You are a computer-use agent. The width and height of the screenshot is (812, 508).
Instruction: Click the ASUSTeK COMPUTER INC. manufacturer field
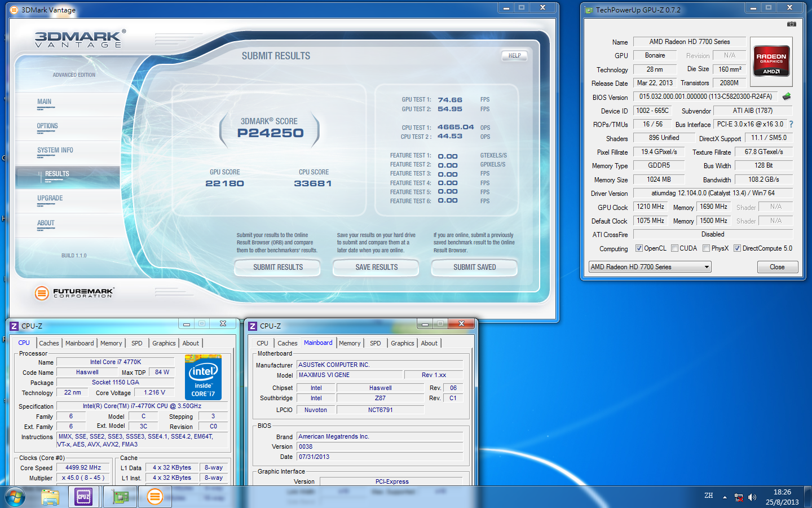(380, 365)
